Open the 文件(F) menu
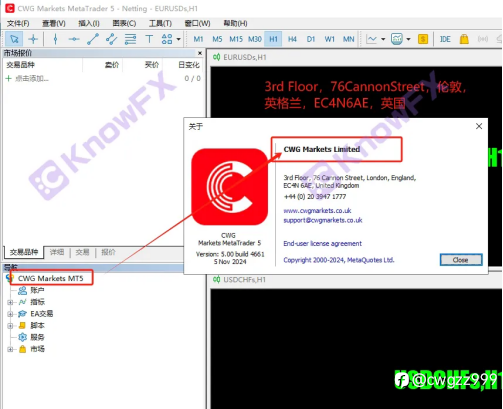This screenshot has width=503, height=409. (18, 23)
